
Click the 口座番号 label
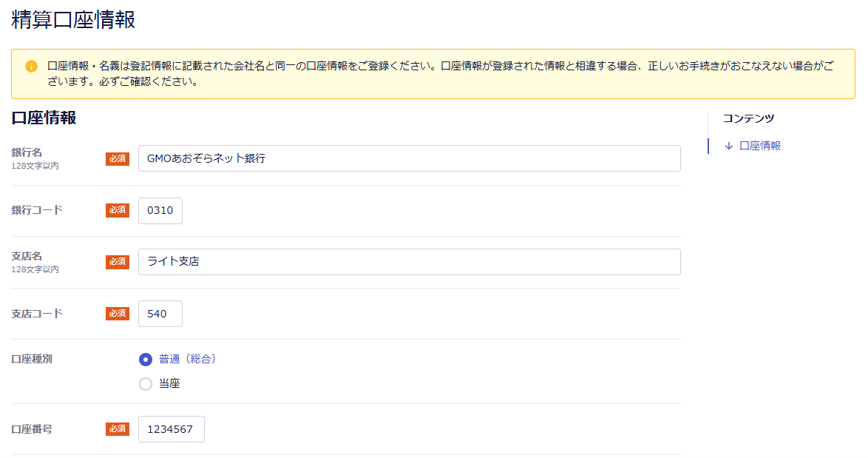click(32, 429)
